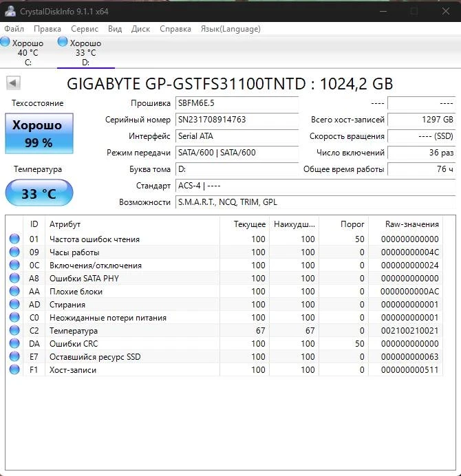Open the Сервис menu
The height and width of the screenshot is (476, 461).
pyautogui.click(x=85, y=29)
